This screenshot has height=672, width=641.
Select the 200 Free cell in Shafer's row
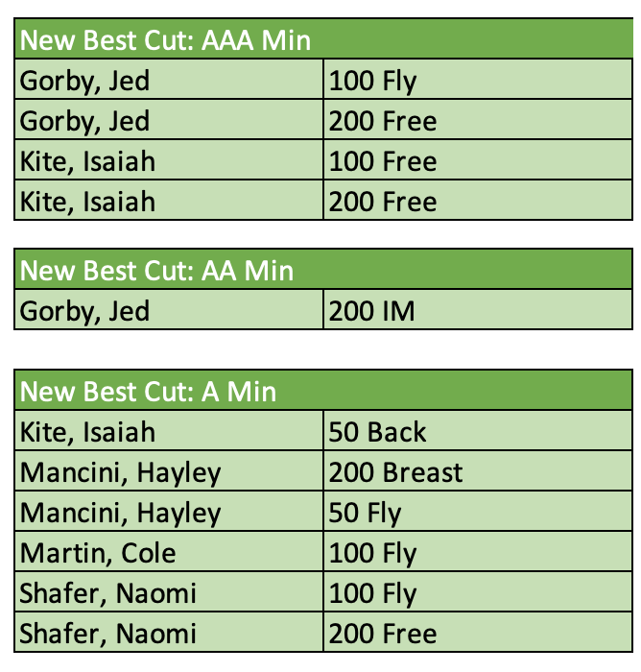pos(382,634)
